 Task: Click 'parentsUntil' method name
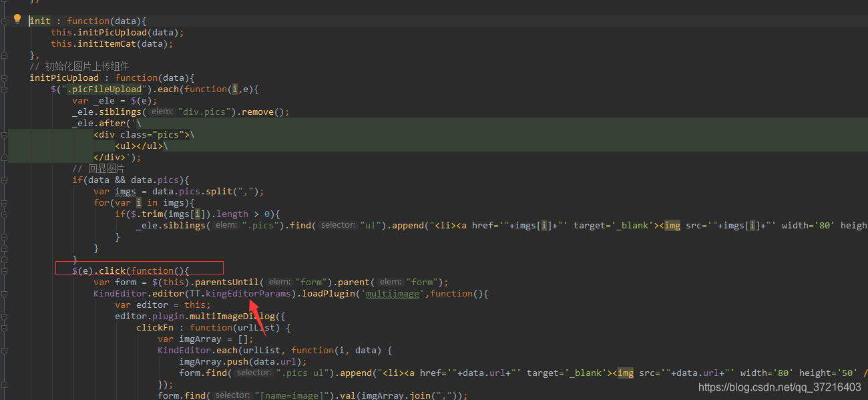coord(227,282)
